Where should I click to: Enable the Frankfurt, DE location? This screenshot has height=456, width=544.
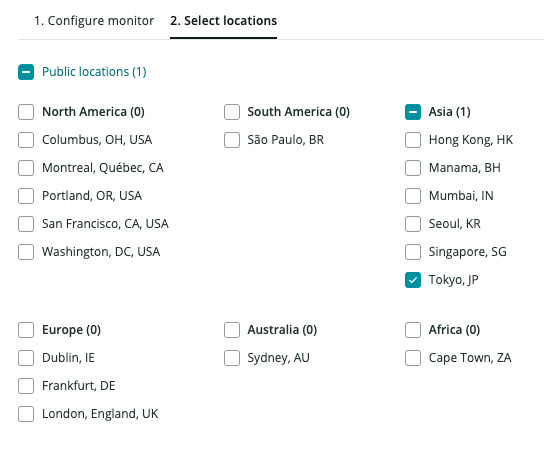[26, 386]
